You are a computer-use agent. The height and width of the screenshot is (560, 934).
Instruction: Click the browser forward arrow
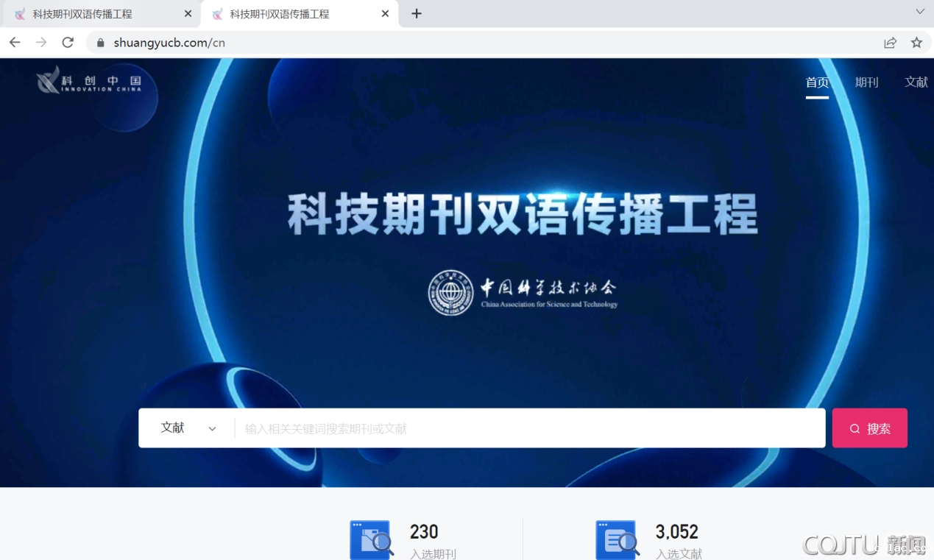[41, 43]
